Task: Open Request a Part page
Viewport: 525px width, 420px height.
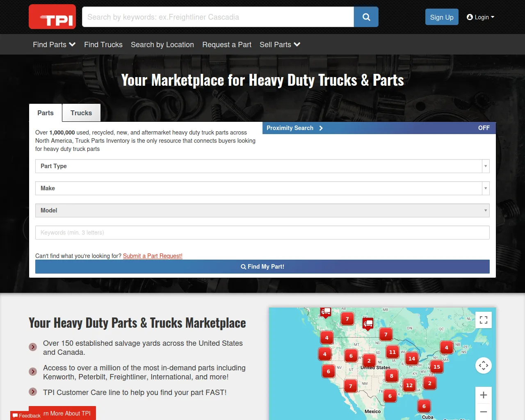Action: pos(227,44)
